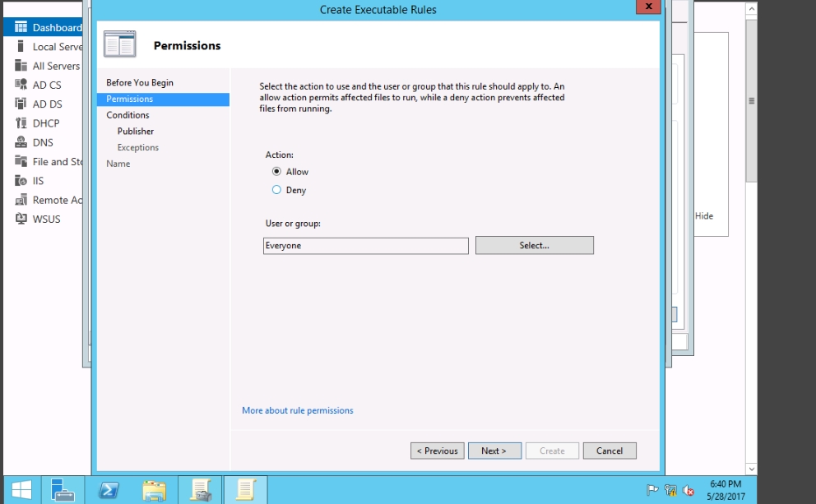Open File Explorer from taskbar
The height and width of the screenshot is (504, 816).
(154, 490)
